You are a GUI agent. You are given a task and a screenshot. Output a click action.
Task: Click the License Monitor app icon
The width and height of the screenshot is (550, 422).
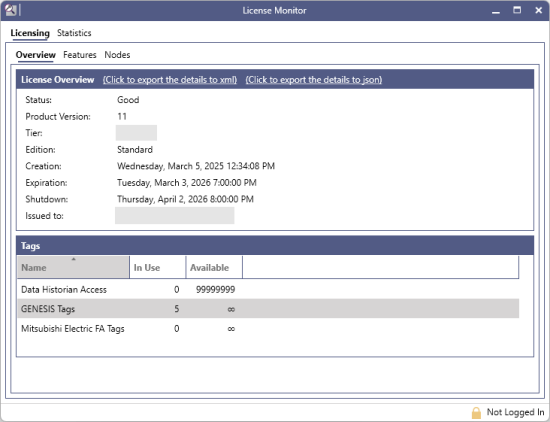click(x=11, y=10)
